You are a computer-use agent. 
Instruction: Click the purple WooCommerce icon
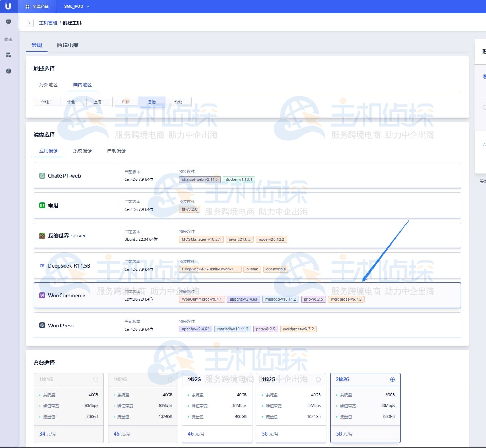tap(42, 296)
